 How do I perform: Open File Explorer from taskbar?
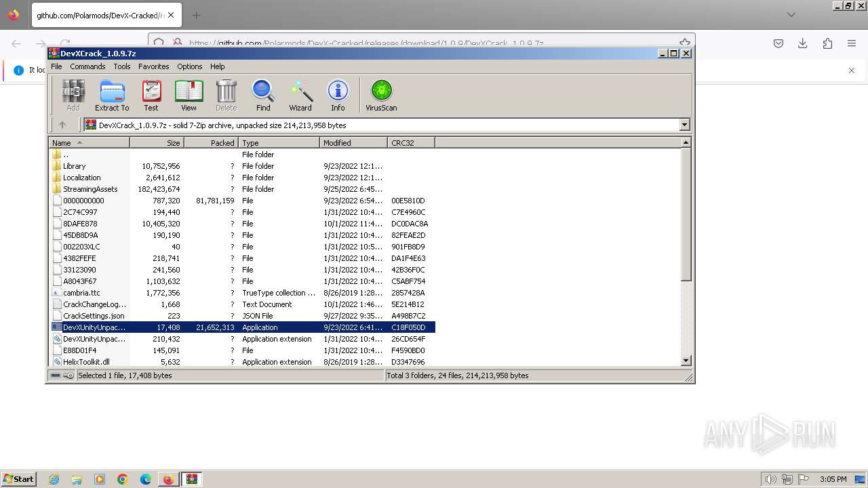click(77, 479)
